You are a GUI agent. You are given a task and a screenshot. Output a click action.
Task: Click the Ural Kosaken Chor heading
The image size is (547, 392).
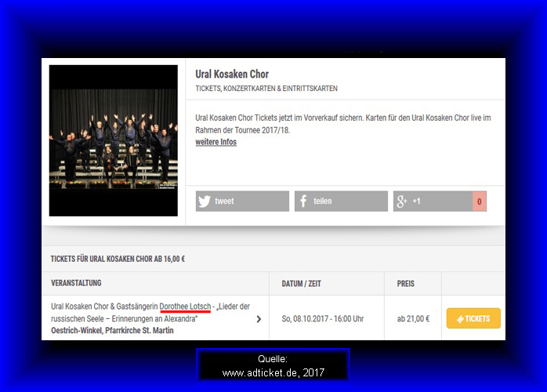pyautogui.click(x=232, y=74)
